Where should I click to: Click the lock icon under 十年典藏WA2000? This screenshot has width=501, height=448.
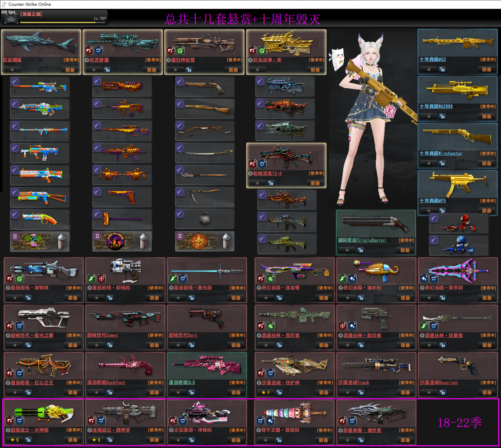tap(442, 117)
